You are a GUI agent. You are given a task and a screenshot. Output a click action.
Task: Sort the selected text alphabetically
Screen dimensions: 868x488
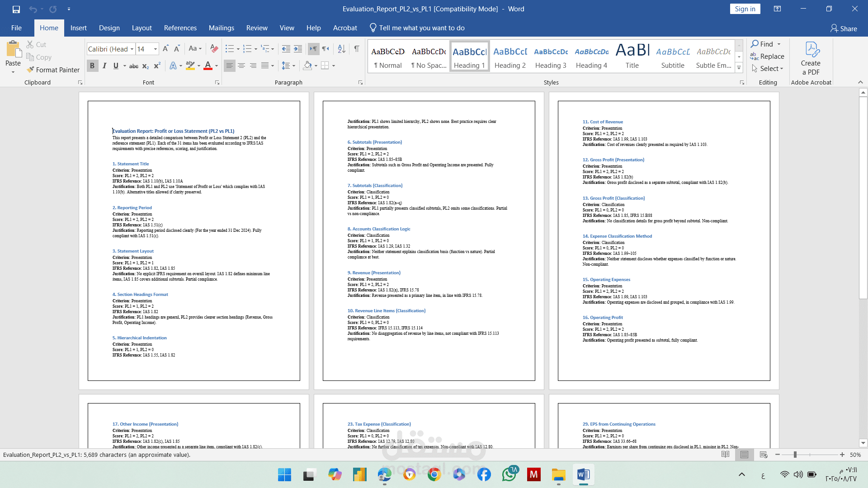click(342, 49)
